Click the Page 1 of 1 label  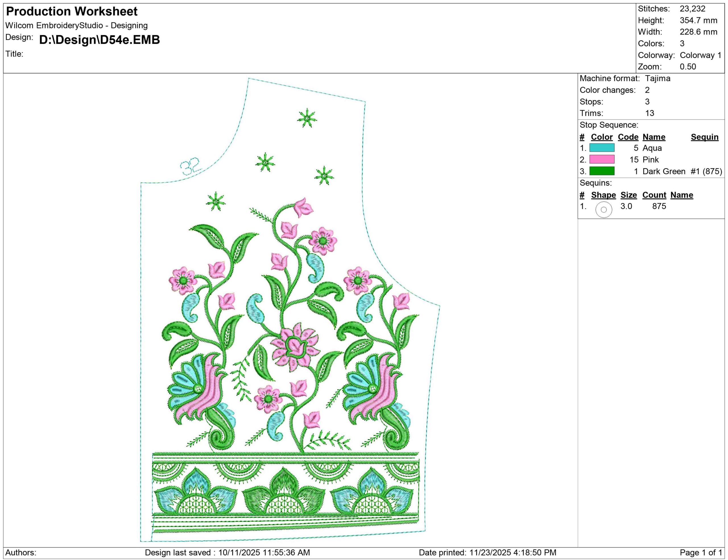701,553
